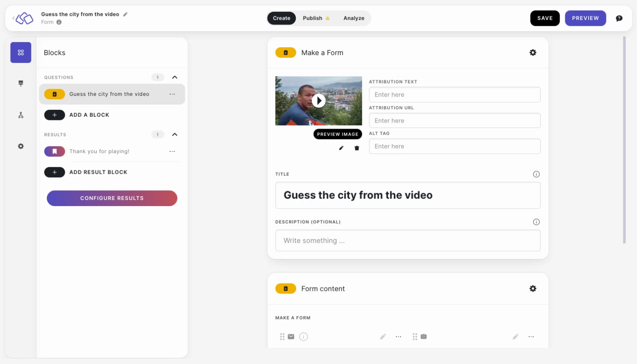
Task: Click the email field's info icon
Action: click(304, 336)
